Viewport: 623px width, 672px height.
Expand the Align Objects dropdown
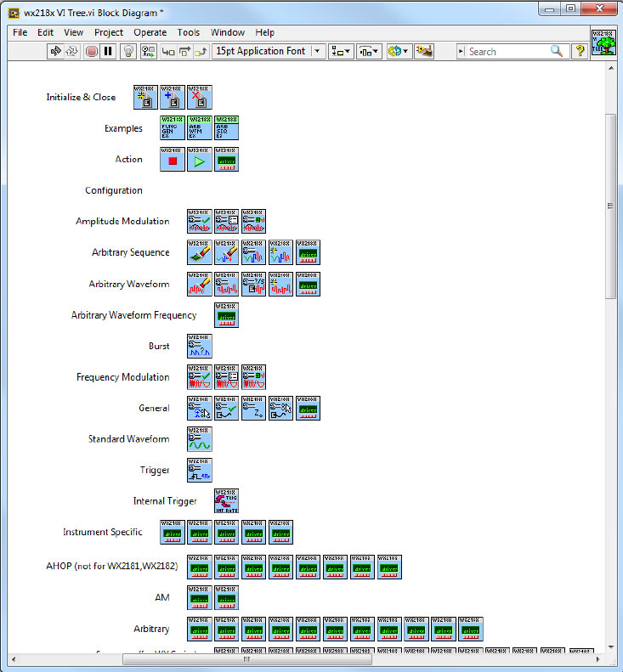(341, 51)
